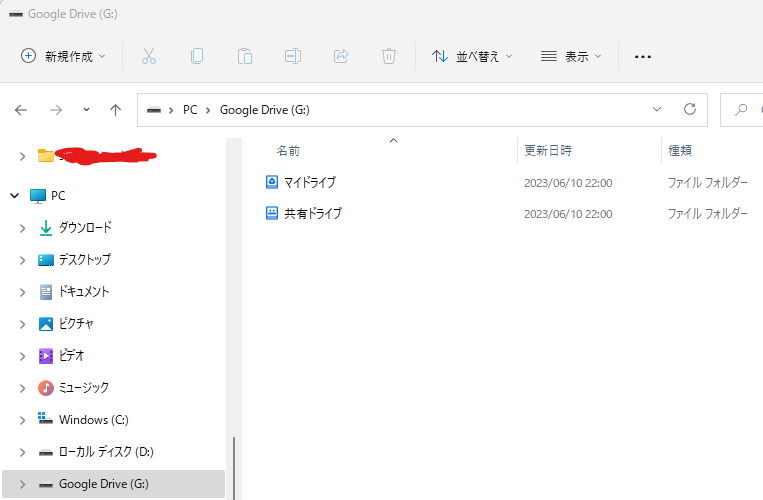Screen dimensions: 763x500
Task: Open Windows (C:) drive
Action: coord(93,420)
